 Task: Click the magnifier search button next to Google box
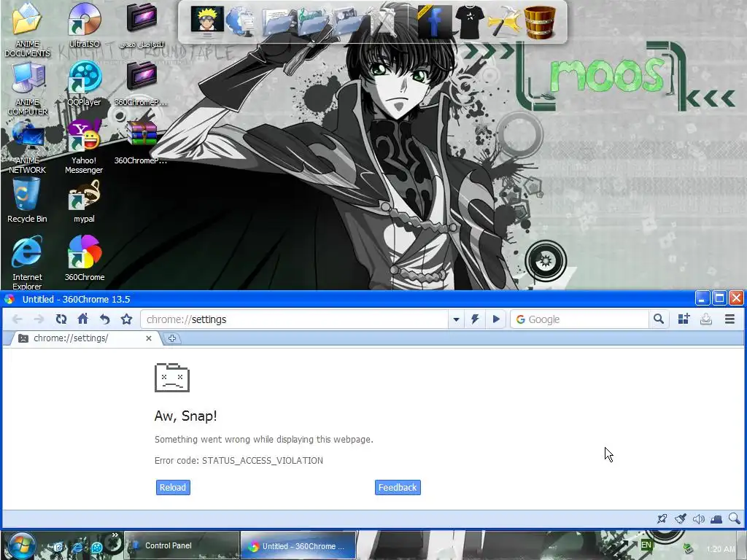click(659, 319)
